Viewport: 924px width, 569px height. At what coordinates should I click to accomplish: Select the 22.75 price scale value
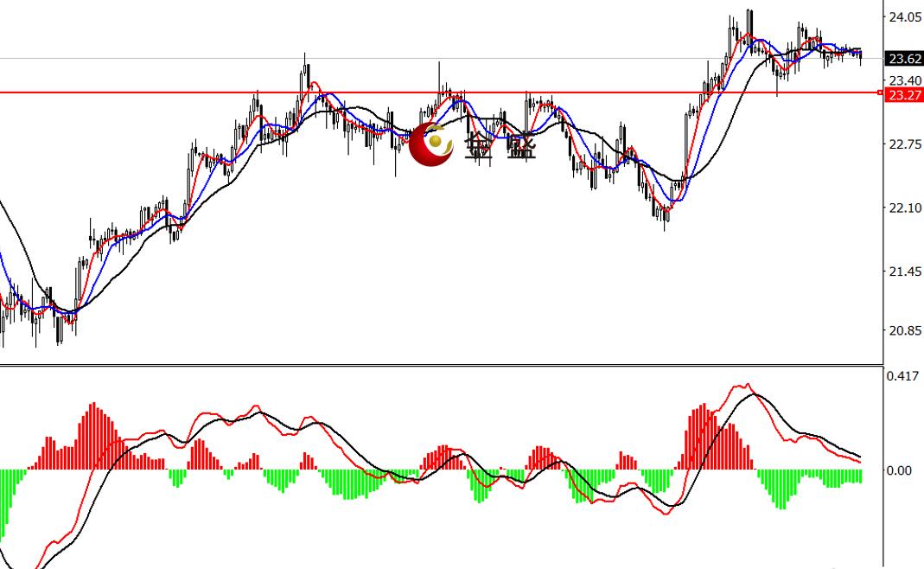coord(904,144)
